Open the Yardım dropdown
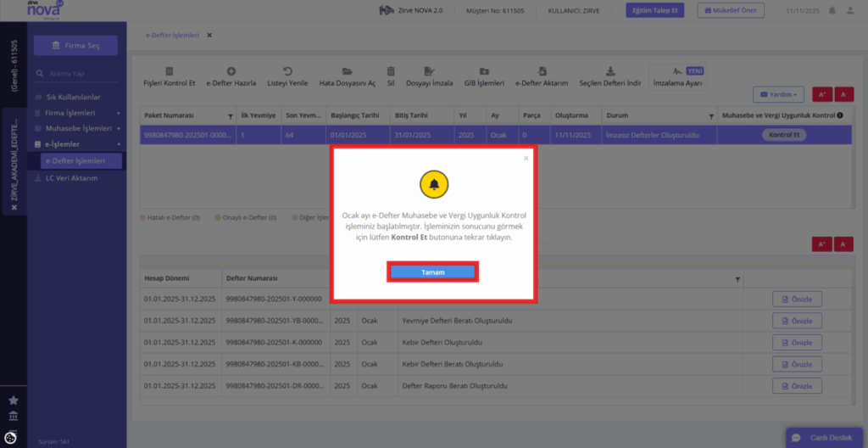 click(x=778, y=95)
